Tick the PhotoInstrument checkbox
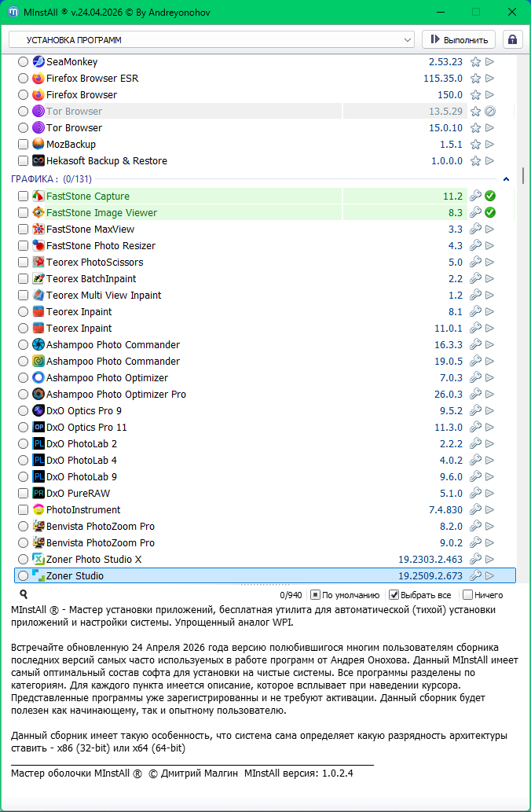The width and height of the screenshot is (531, 812). coord(23,510)
